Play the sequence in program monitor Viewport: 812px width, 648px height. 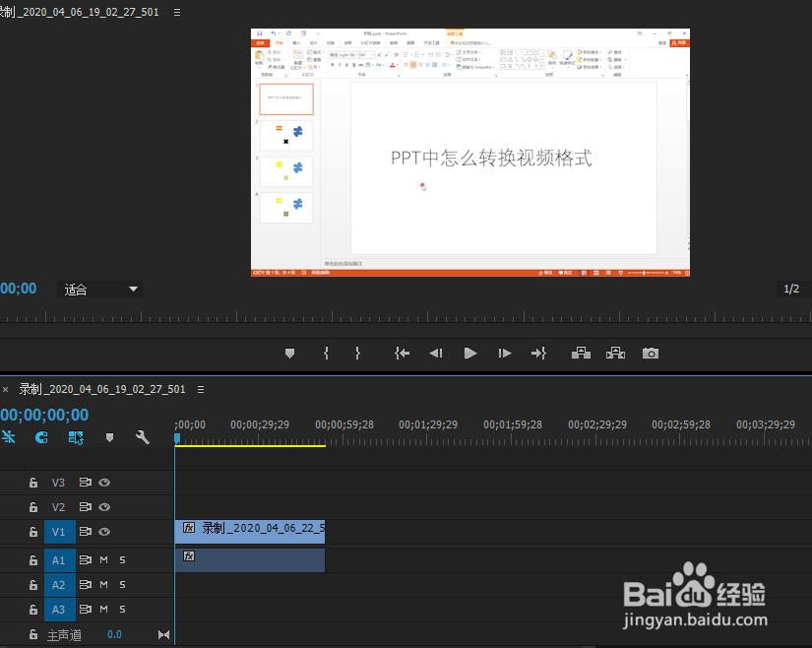pyautogui.click(x=470, y=354)
